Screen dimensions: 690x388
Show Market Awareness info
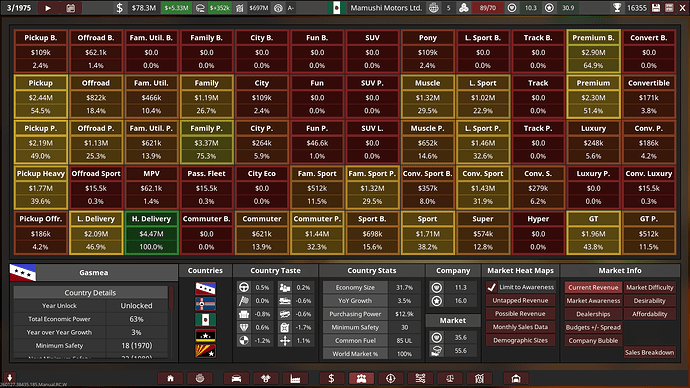[593, 300]
